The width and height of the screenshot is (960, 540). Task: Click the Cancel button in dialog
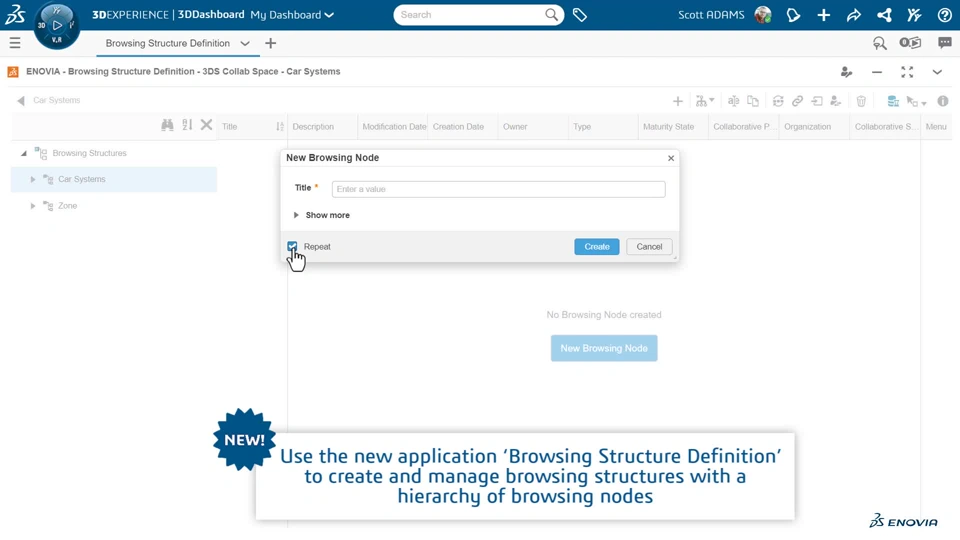tap(649, 247)
